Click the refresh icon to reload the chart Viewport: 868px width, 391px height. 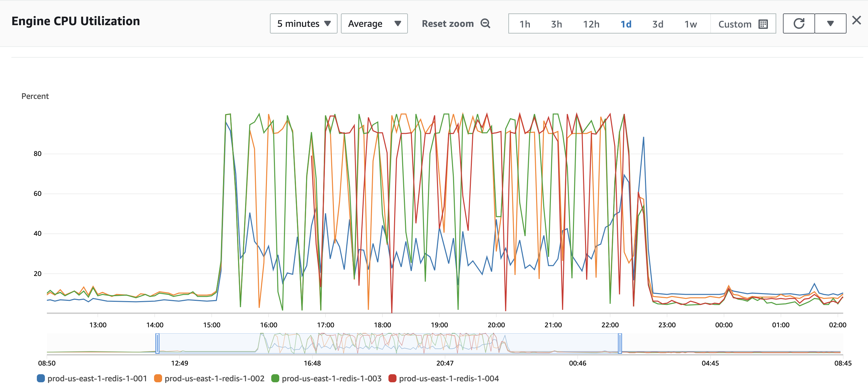pyautogui.click(x=798, y=23)
